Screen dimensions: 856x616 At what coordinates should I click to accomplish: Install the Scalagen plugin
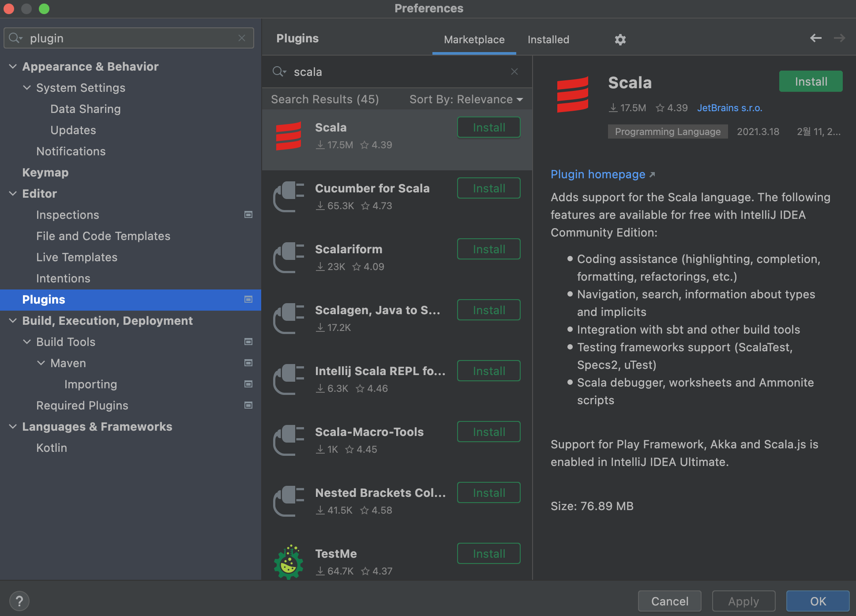click(x=488, y=310)
